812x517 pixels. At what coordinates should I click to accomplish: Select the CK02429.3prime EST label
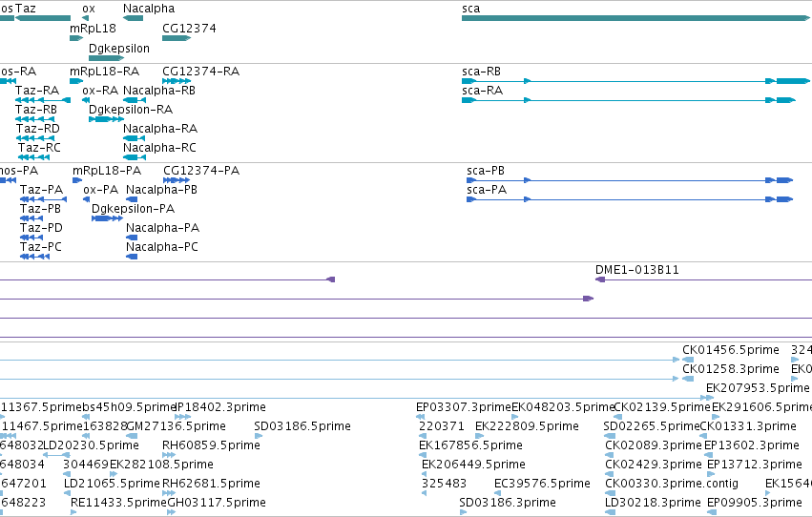(x=653, y=465)
